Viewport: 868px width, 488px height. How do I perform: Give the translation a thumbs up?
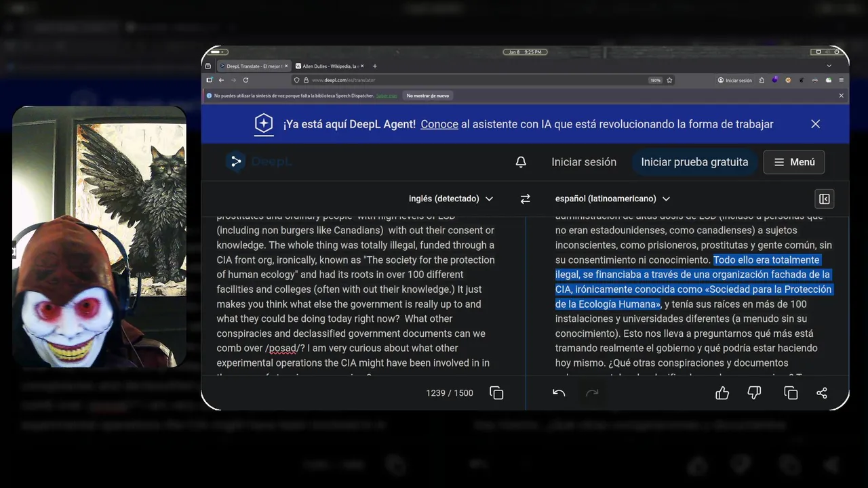(722, 393)
